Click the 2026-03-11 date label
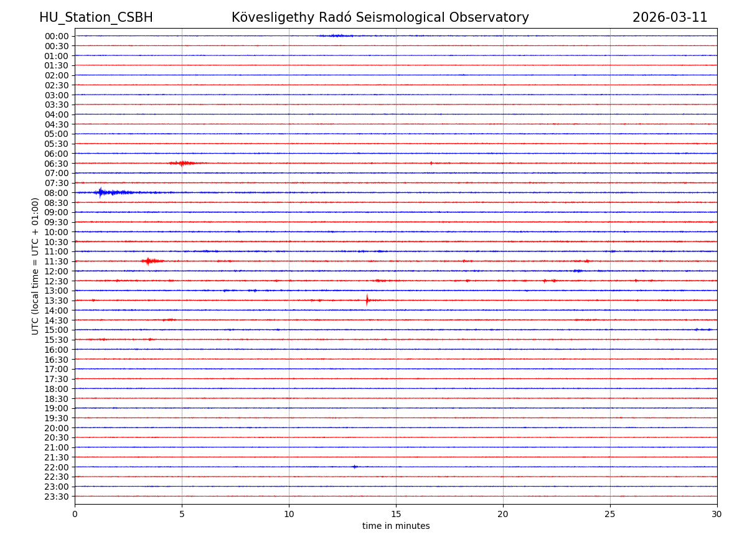 tap(670, 17)
